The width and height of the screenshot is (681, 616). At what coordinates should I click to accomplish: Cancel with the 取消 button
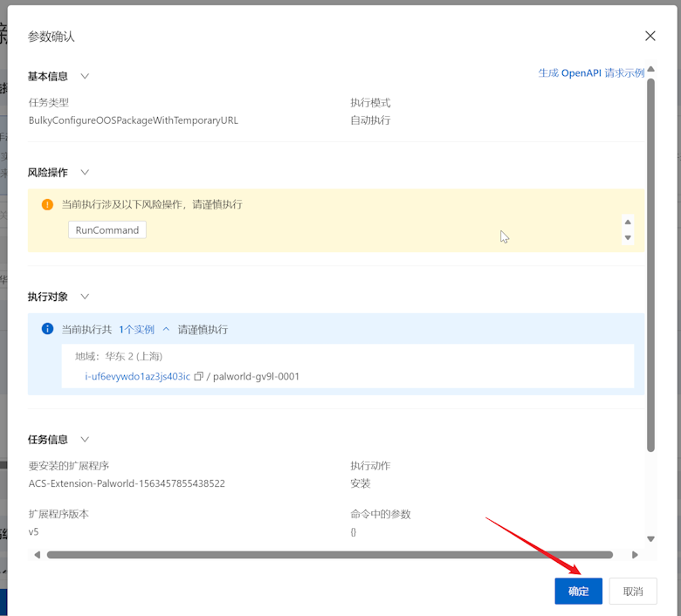tap(633, 591)
